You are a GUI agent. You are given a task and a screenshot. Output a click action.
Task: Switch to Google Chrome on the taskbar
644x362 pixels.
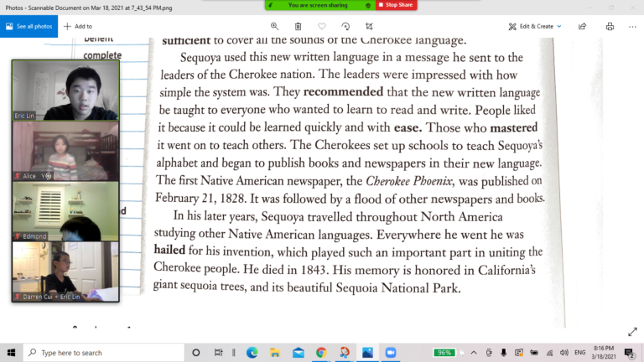321,353
